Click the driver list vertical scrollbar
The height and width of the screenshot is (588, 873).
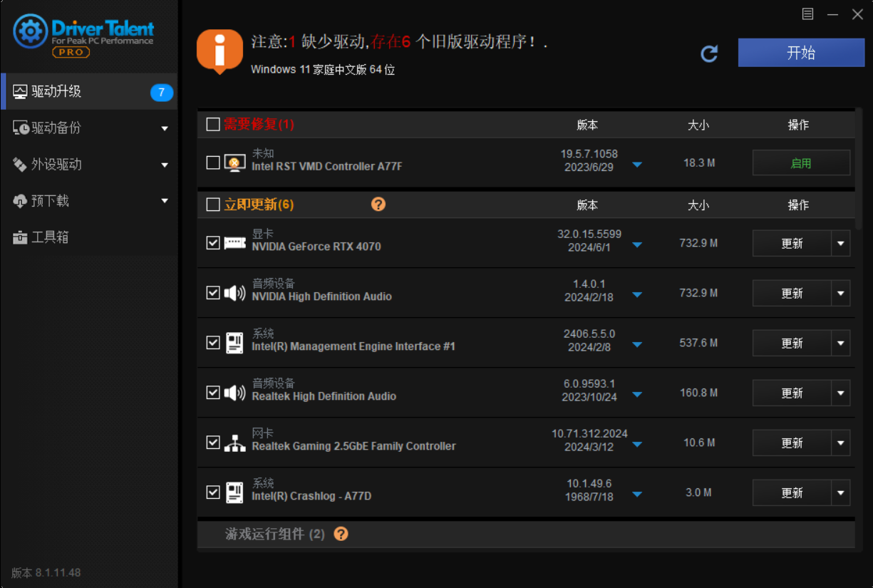tap(859, 169)
